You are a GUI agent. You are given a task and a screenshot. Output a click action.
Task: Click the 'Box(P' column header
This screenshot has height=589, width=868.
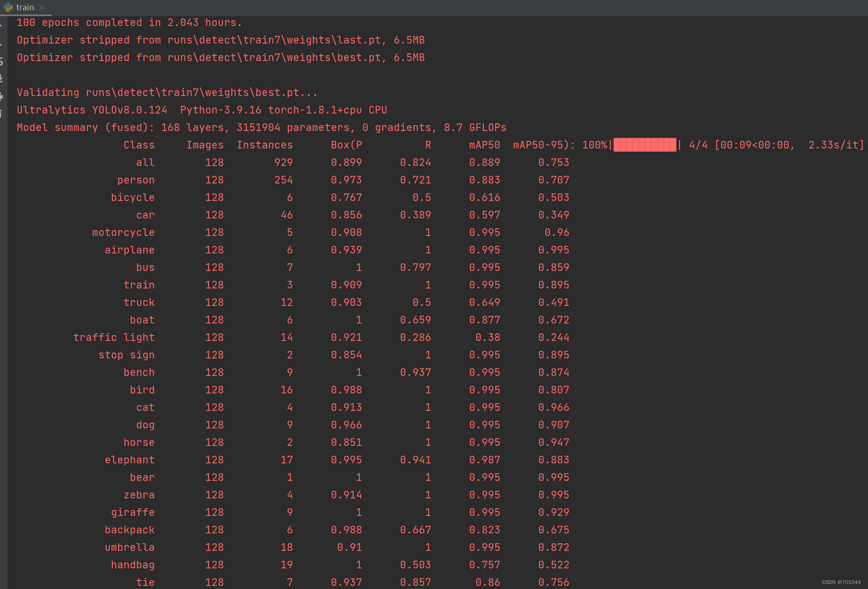click(346, 145)
